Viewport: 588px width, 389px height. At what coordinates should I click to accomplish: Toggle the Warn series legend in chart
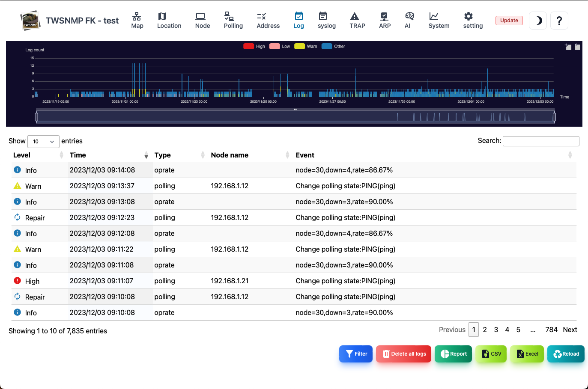[x=306, y=46]
